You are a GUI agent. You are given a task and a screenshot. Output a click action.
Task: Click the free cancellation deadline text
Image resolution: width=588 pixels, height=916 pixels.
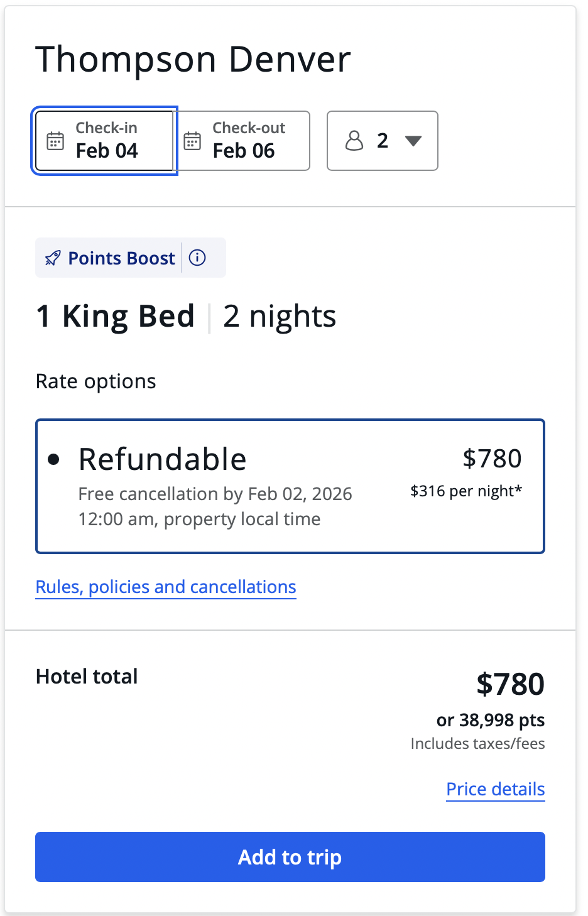[x=215, y=506]
